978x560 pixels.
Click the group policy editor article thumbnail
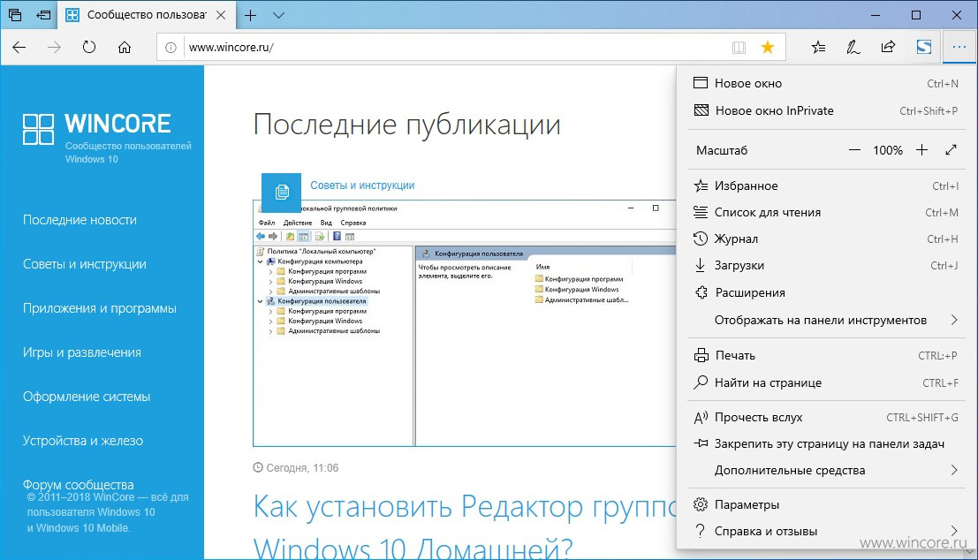tap(464, 323)
